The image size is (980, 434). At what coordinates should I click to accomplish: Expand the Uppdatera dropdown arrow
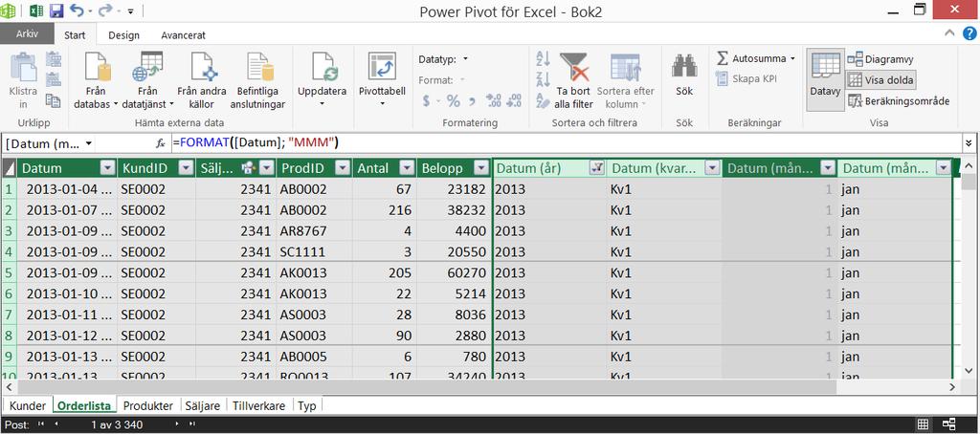[322, 103]
